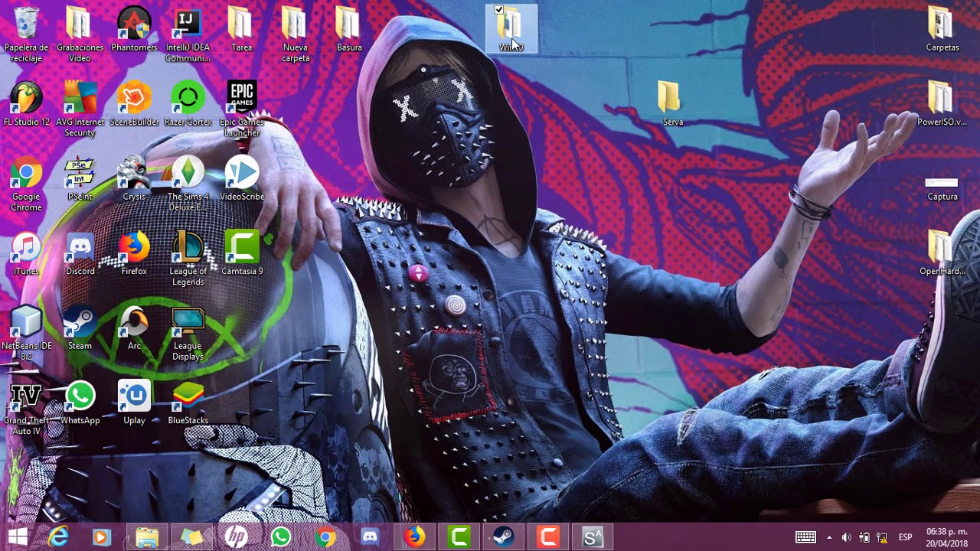
Task: Switch to WhatsApp on taskbar
Action: (280, 537)
